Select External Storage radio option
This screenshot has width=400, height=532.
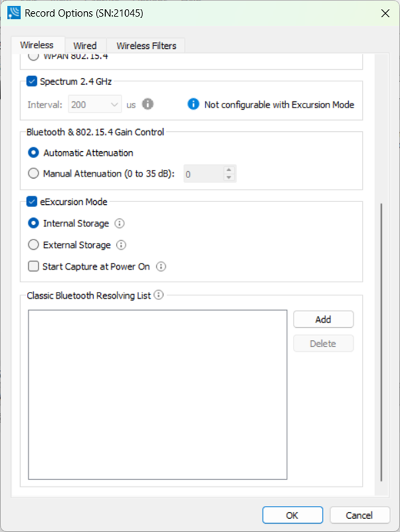33,245
